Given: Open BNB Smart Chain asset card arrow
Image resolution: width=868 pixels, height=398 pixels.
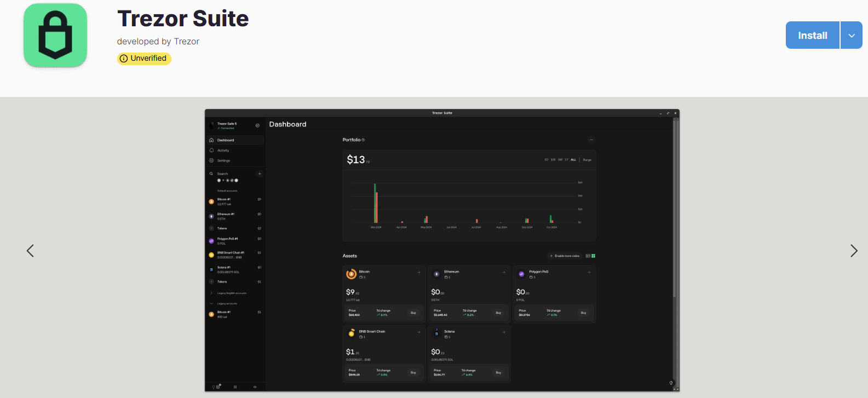Looking at the screenshot, I should tap(419, 332).
